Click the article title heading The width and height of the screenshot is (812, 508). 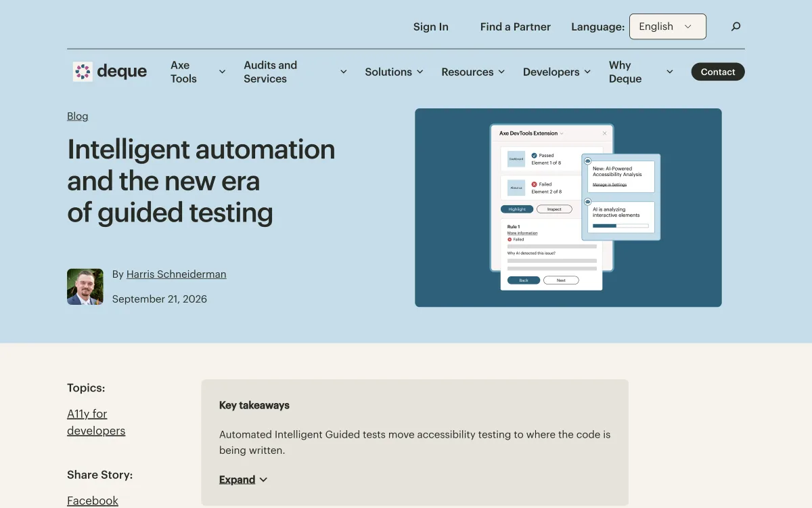[201, 181]
